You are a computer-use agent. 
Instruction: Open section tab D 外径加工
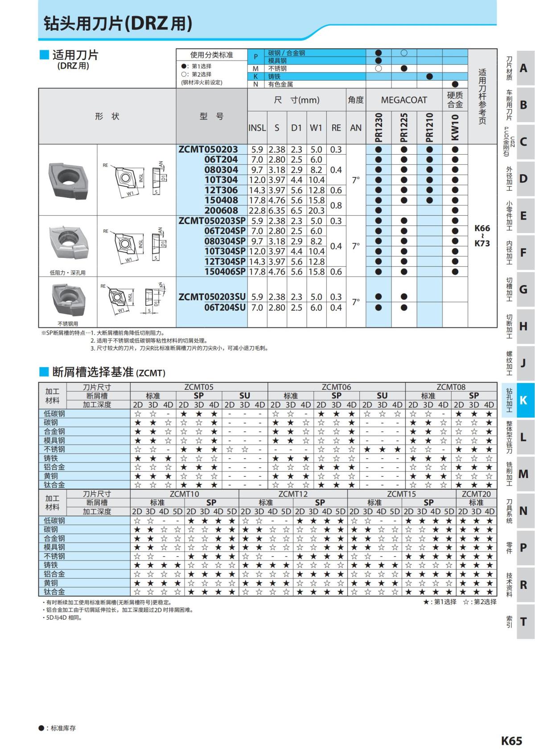519,179
